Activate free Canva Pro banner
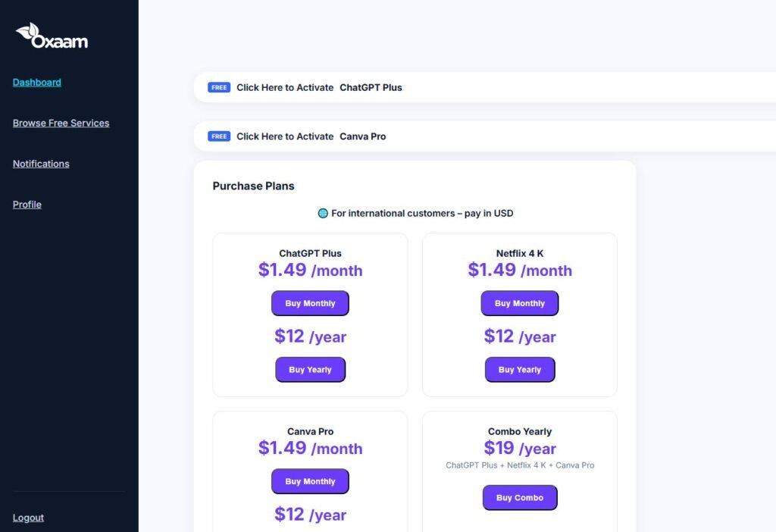This screenshot has height=532, width=776. point(485,136)
